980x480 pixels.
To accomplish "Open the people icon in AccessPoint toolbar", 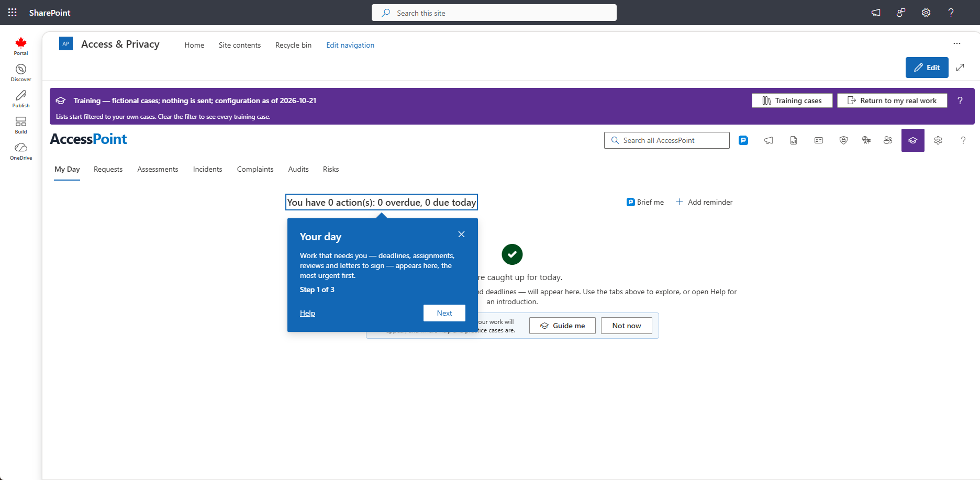I will pyautogui.click(x=888, y=140).
